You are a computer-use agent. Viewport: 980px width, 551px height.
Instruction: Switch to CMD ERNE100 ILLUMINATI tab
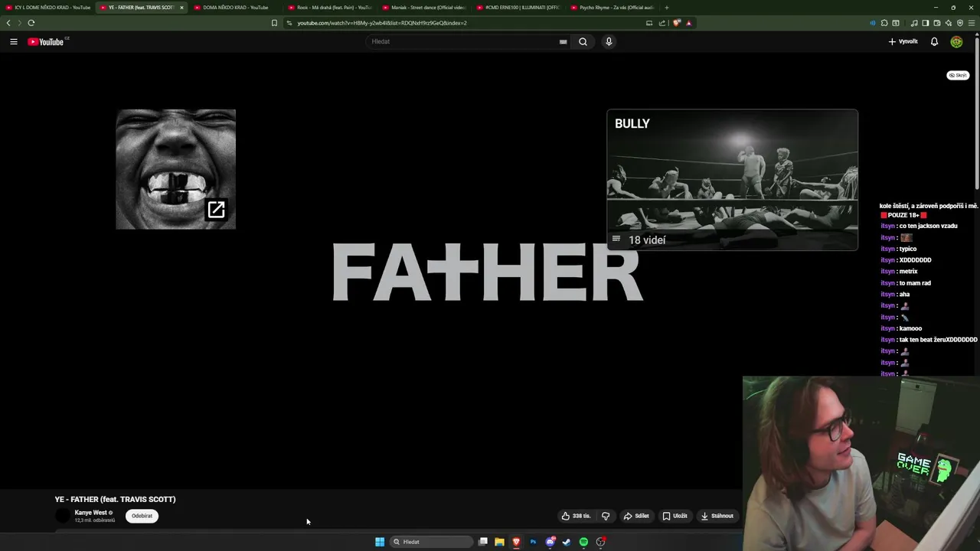[519, 8]
